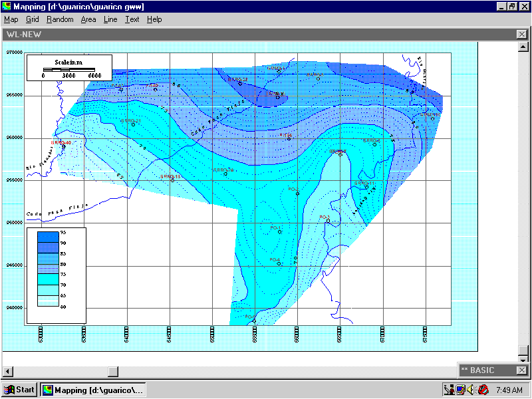
Task: Click the network connection tray icon
Action: tap(450, 390)
